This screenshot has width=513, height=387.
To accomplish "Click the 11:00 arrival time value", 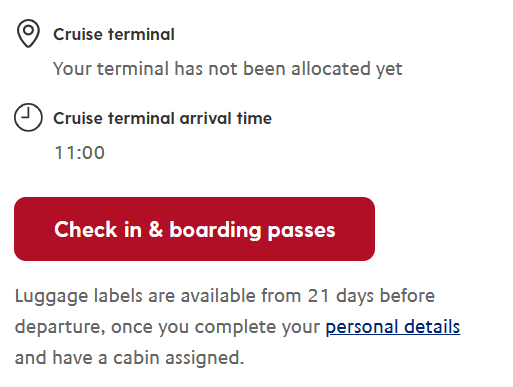I will coord(80,153).
